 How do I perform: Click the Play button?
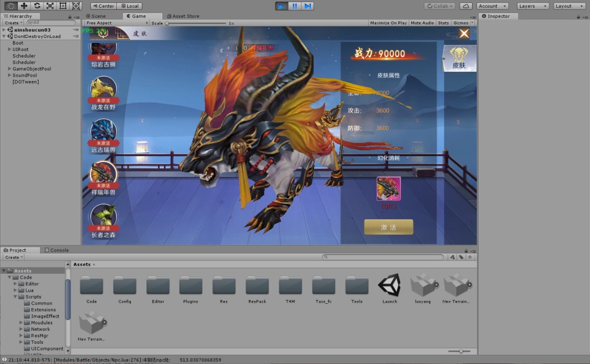(281, 6)
